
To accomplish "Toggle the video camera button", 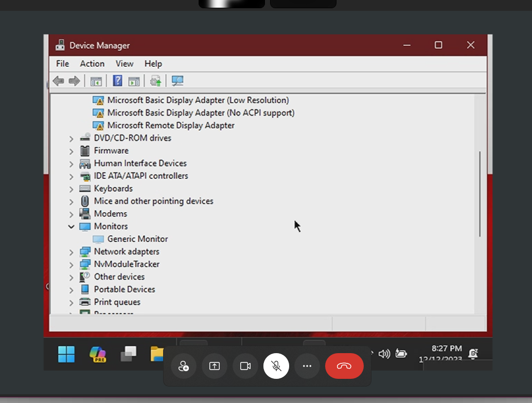I will (245, 366).
